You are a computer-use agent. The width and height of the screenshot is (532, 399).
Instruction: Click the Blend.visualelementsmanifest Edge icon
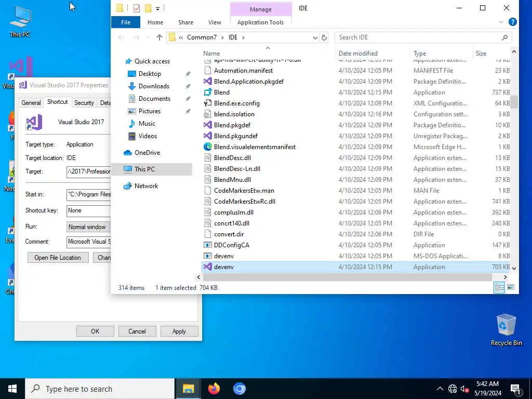coord(208,147)
